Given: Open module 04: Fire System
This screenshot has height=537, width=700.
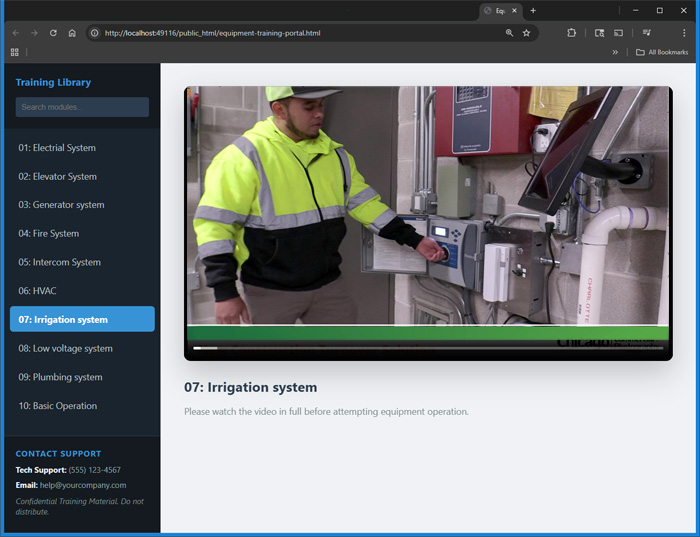Looking at the screenshot, I should click(82, 233).
